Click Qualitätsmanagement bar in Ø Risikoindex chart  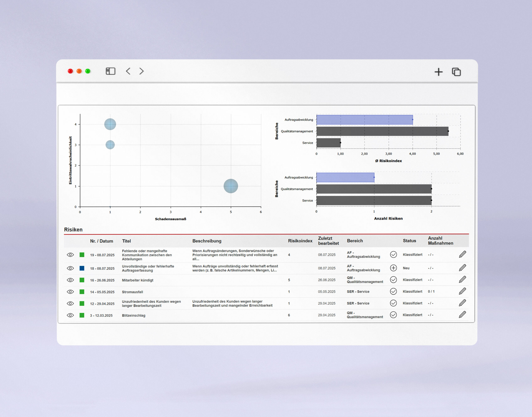coord(382,131)
